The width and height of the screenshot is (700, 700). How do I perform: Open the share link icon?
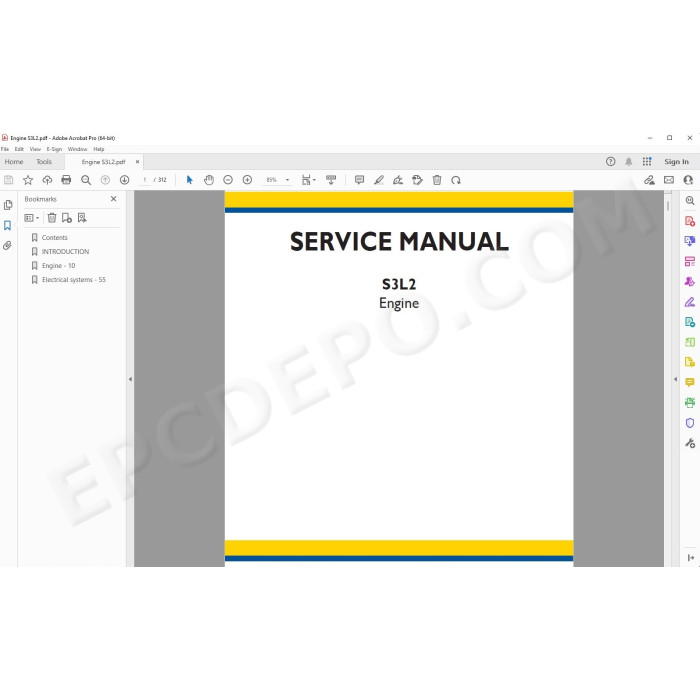[649, 180]
